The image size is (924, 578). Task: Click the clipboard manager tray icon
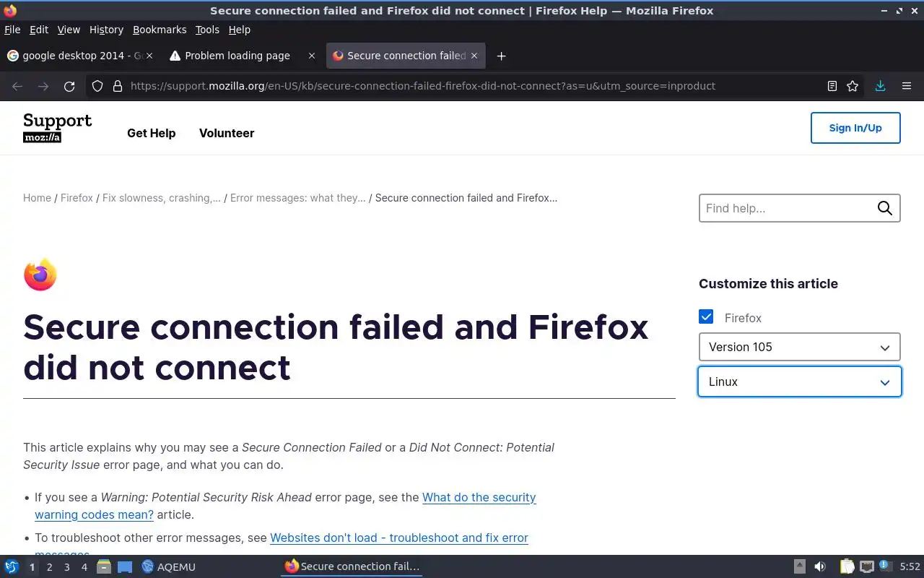pos(847,567)
